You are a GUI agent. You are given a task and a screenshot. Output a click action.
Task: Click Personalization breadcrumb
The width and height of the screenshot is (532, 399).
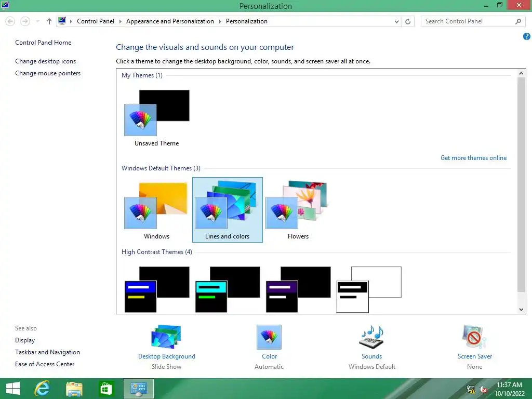[x=247, y=21]
